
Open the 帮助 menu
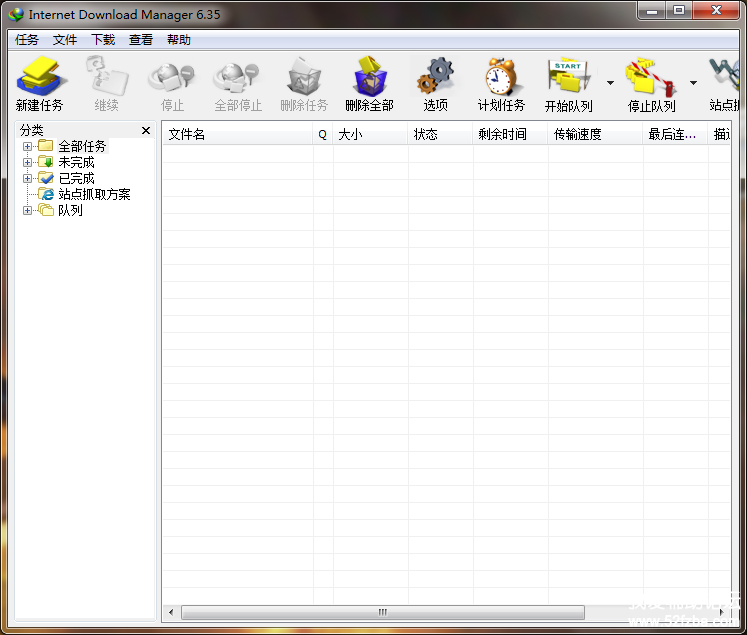(179, 40)
